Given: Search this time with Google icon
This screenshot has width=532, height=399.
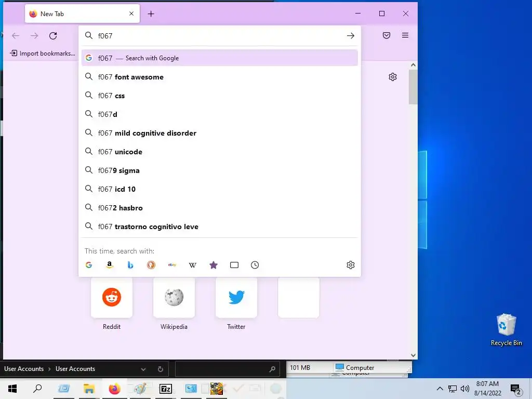Looking at the screenshot, I should (x=89, y=265).
